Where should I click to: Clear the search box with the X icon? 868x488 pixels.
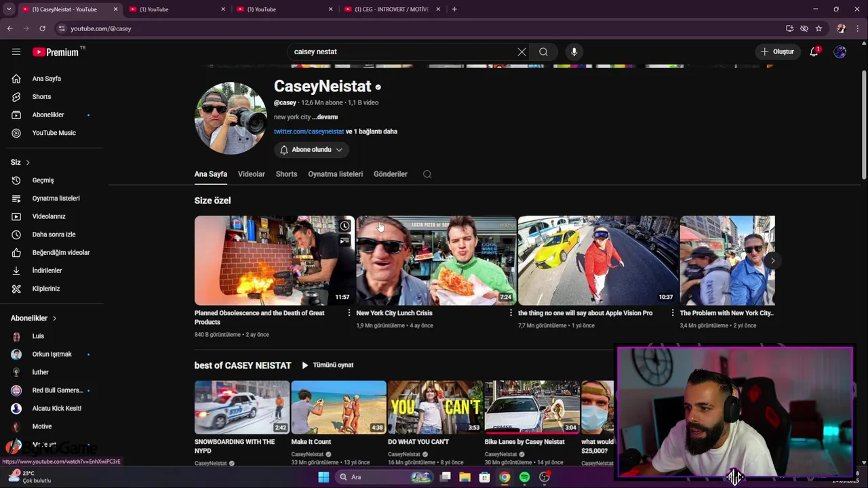coord(521,52)
